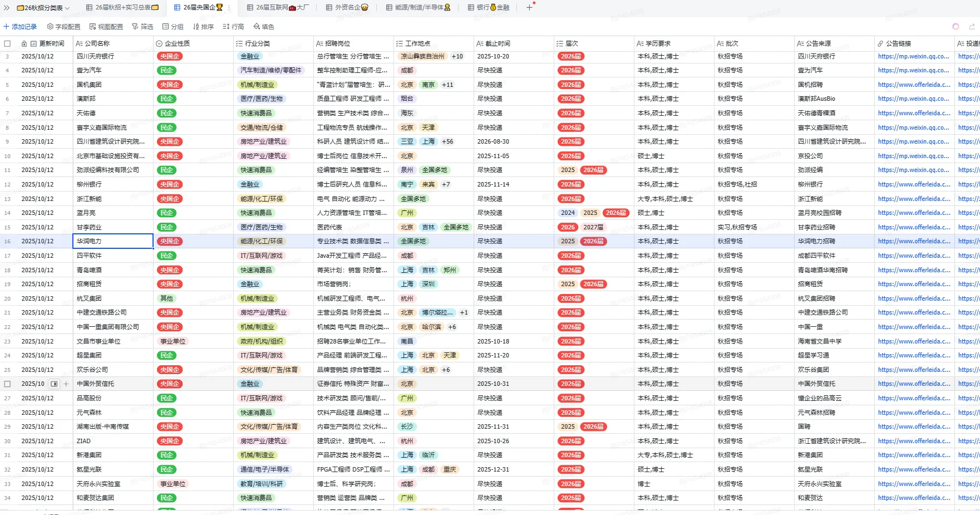Tick the checkbox for the 中国外贸信托 row

[7, 384]
